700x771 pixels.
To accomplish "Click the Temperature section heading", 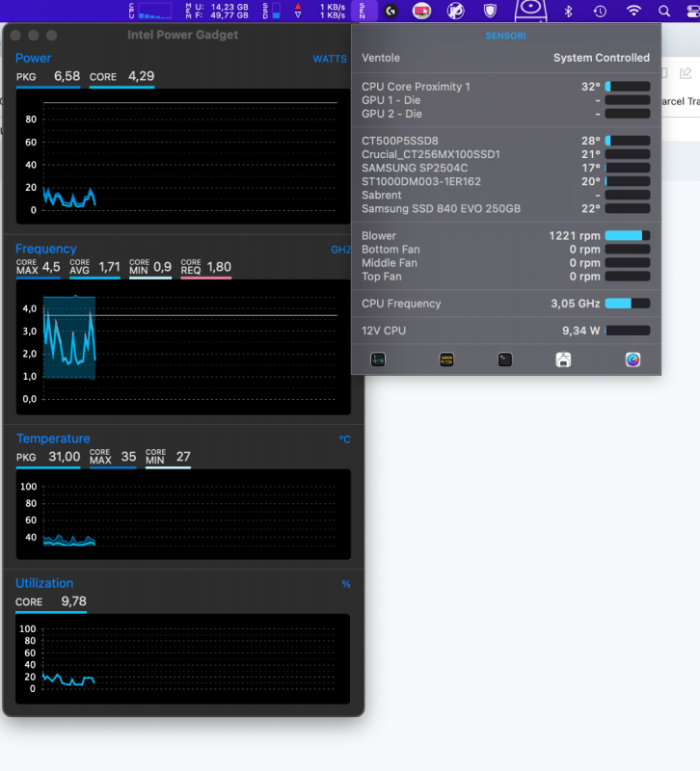I will [x=53, y=439].
